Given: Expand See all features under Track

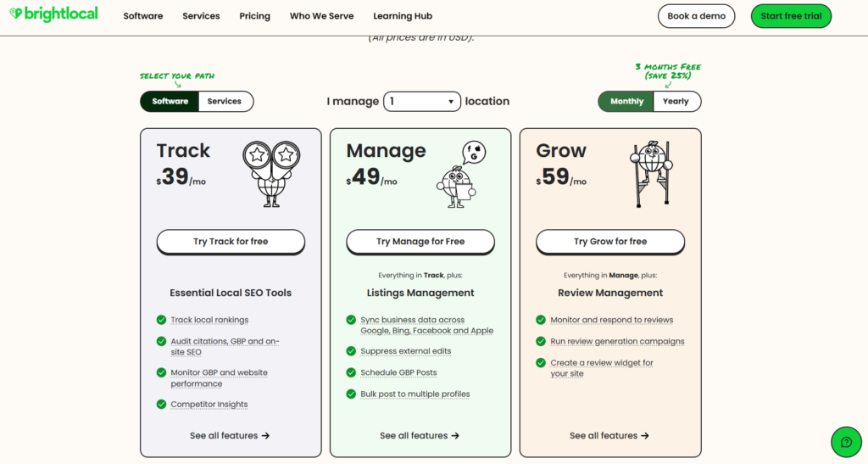Looking at the screenshot, I should click(230, 435).
